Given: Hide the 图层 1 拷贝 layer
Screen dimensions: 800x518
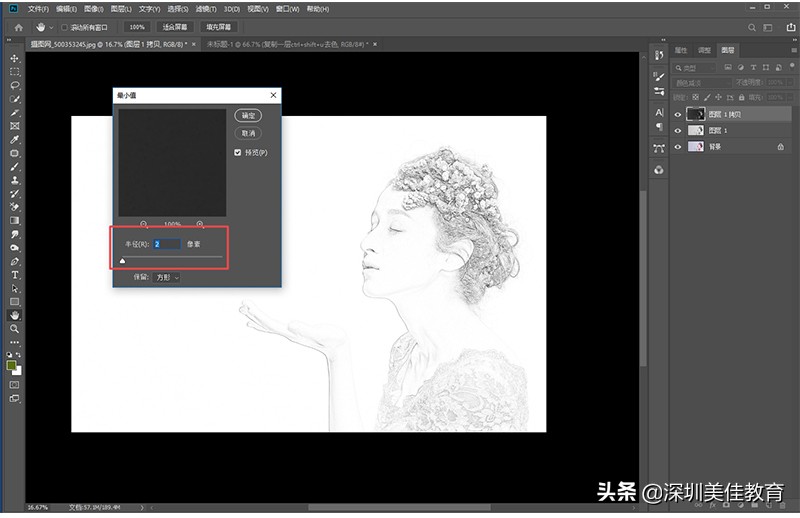Looking at the screenshot, I should click(678, 115).
